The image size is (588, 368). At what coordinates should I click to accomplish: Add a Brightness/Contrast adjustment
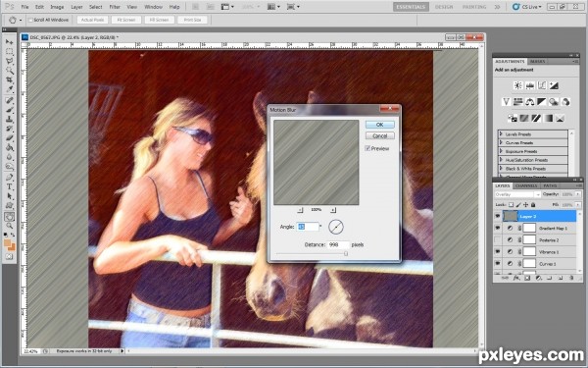coord(517,85)
